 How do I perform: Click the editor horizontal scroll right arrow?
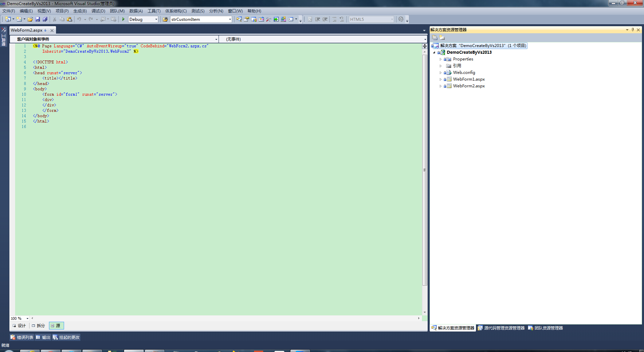pos(419,318)
